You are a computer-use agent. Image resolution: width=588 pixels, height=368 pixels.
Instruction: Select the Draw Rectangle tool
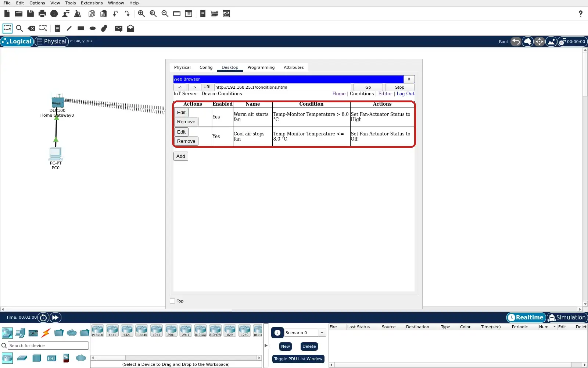81,28
